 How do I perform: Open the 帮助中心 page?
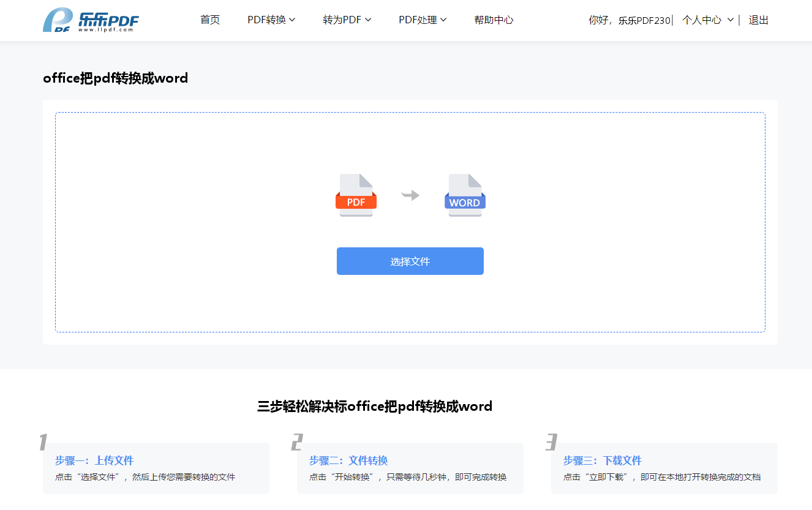tap(494, 20)
